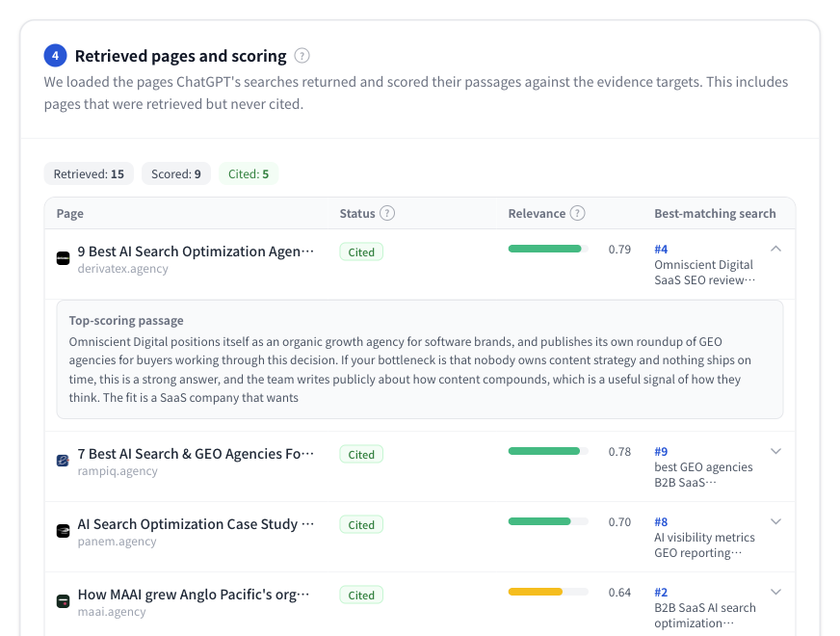
Task: Click the 0.64 yellow relevance bar
Action: pos(548,592)
